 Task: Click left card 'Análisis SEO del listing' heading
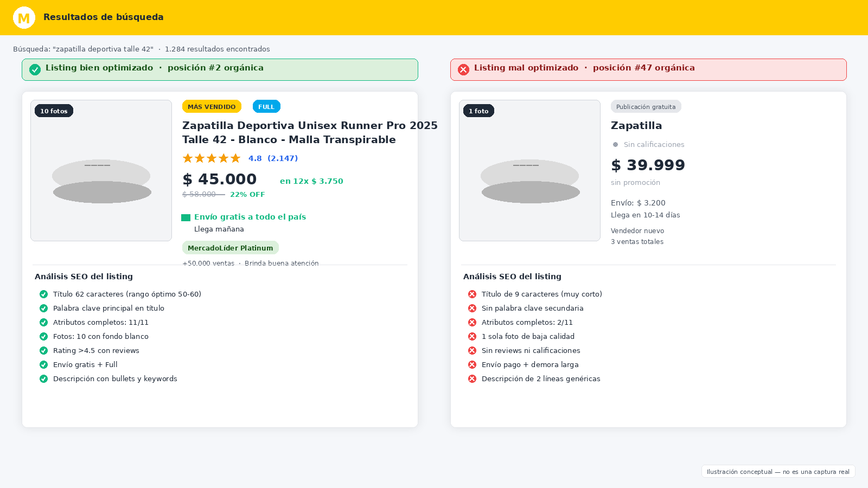(x=84, y=276)
